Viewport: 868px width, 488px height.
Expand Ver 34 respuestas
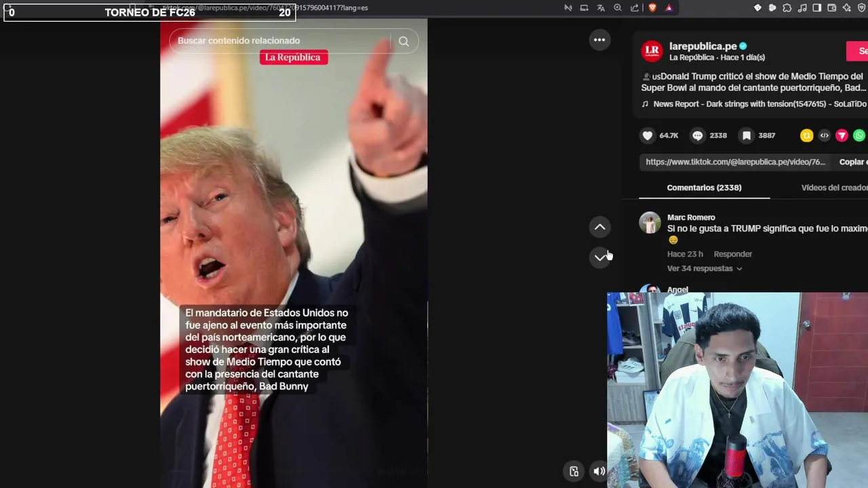click(x=705, y=268)
